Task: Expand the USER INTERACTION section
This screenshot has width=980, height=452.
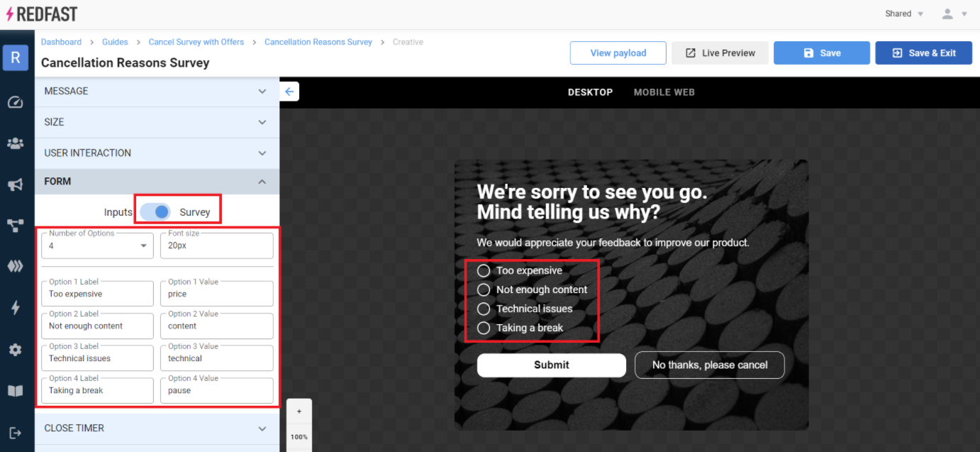Action: (x=157, y=153)
